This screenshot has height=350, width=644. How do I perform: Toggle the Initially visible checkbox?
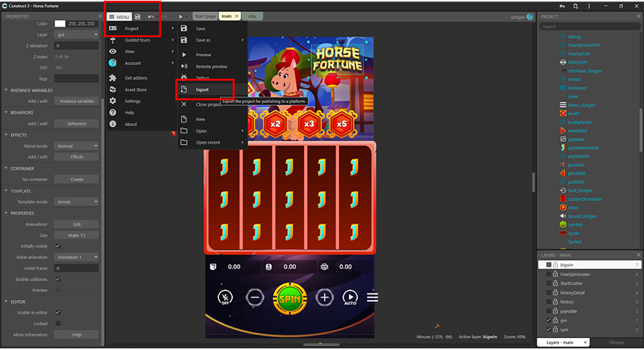point(57,246)
